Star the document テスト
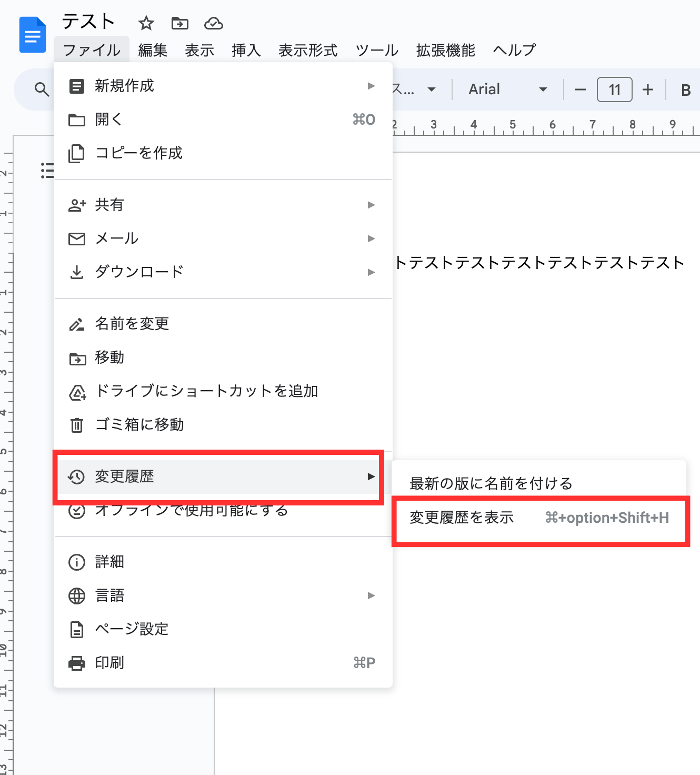 click(x=146, y=23)
